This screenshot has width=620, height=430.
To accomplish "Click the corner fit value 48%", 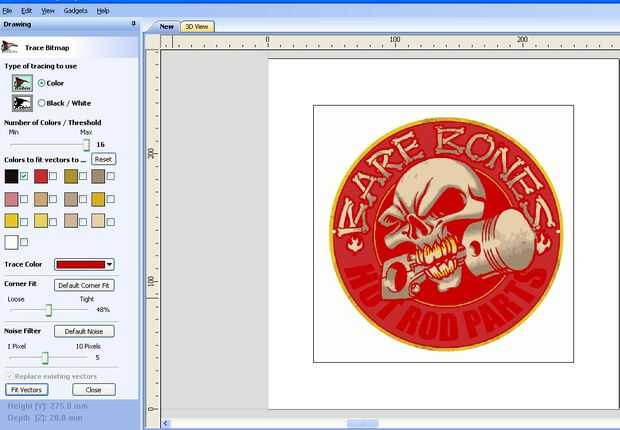I will 102,309.
